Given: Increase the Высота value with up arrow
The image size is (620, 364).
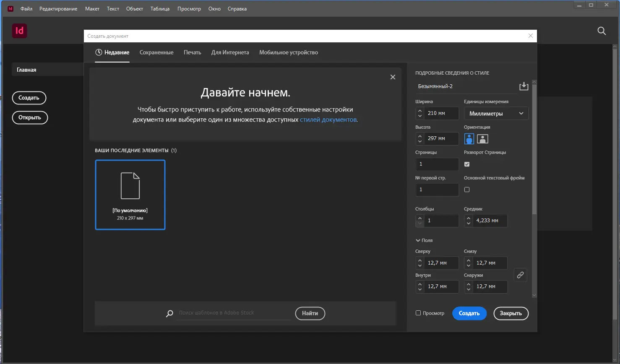Looking at the screenshot, I should [x=420, y=136].
